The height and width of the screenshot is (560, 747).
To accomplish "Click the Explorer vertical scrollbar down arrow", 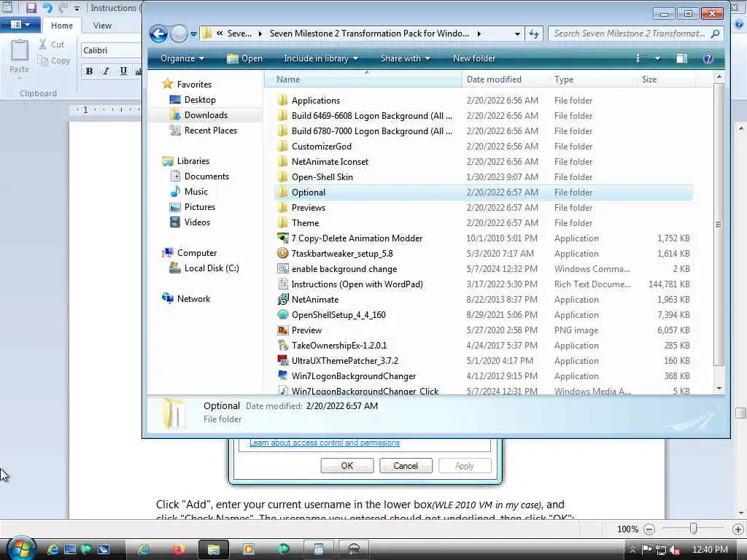I will coord(719,389).
